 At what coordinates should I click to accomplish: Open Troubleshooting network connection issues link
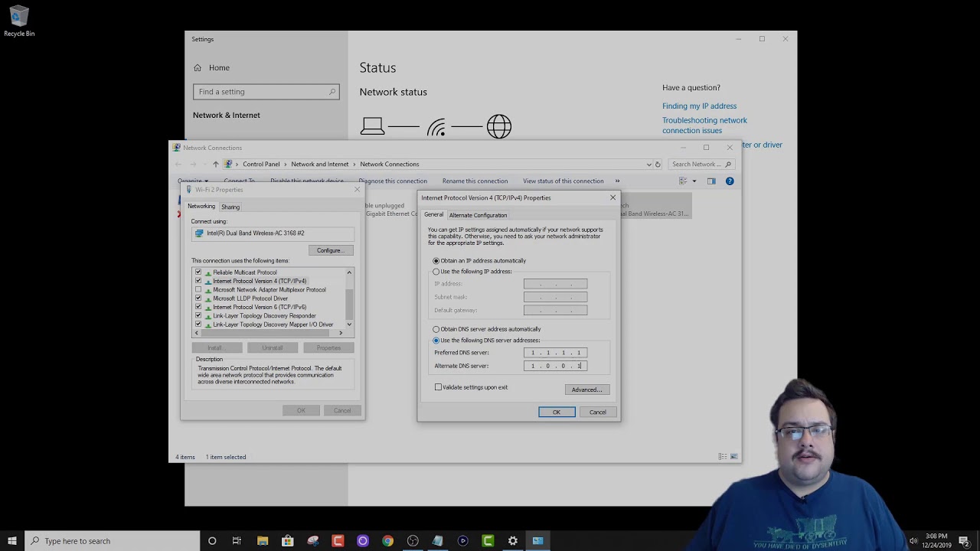point(704,126)
